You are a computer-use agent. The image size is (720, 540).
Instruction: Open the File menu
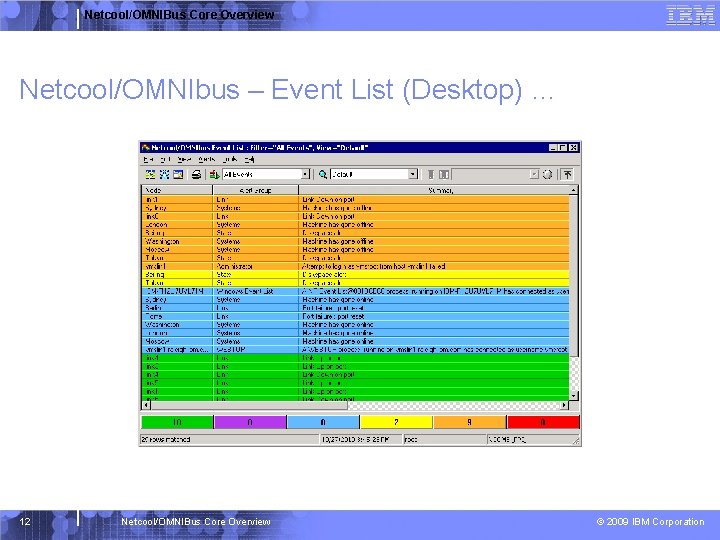point(148,159)
